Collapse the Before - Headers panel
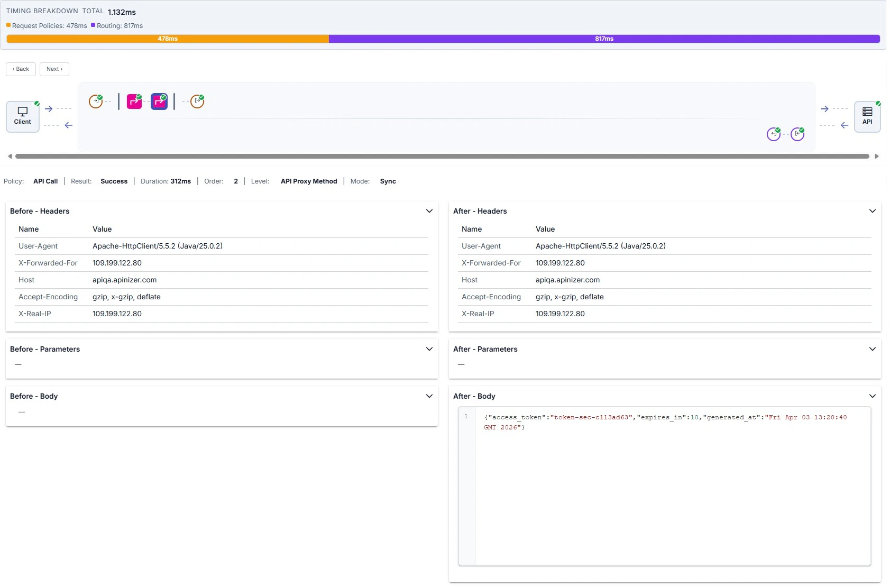Image resolution: width=890 pixels, height=588 pixels. [429, 211]
